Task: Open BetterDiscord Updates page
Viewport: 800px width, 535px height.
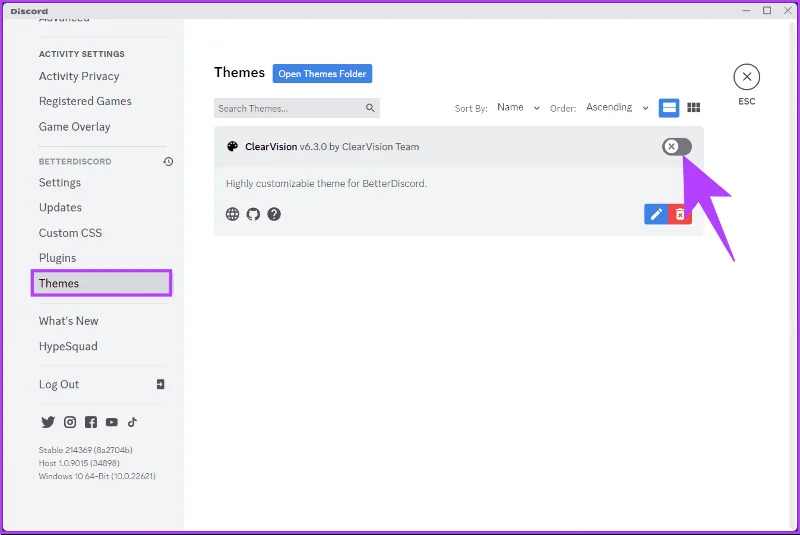Action: coord(60,208)
